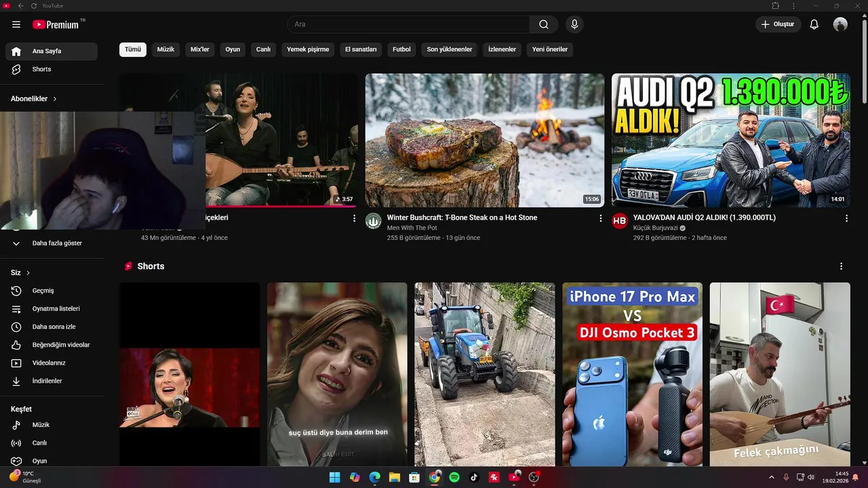Screen dimensions: 868x488
Task: Open the account avatar menu
Action: click(x=840, y=24)
